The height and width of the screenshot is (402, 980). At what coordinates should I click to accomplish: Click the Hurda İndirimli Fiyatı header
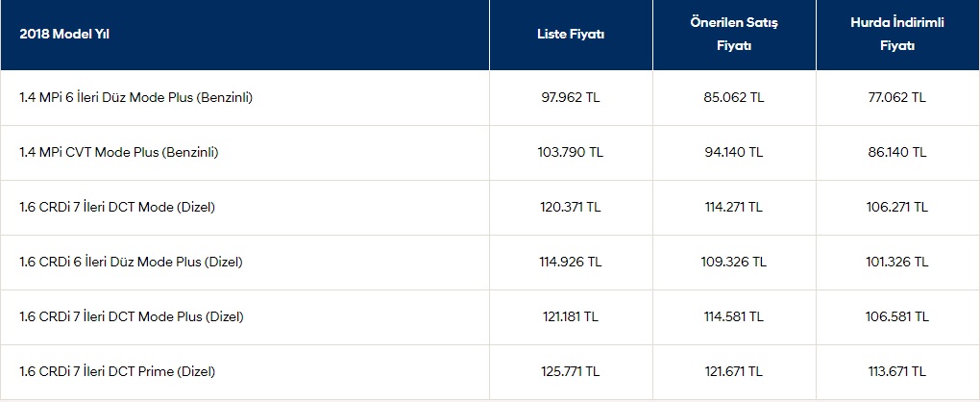(x=896, y=35)
